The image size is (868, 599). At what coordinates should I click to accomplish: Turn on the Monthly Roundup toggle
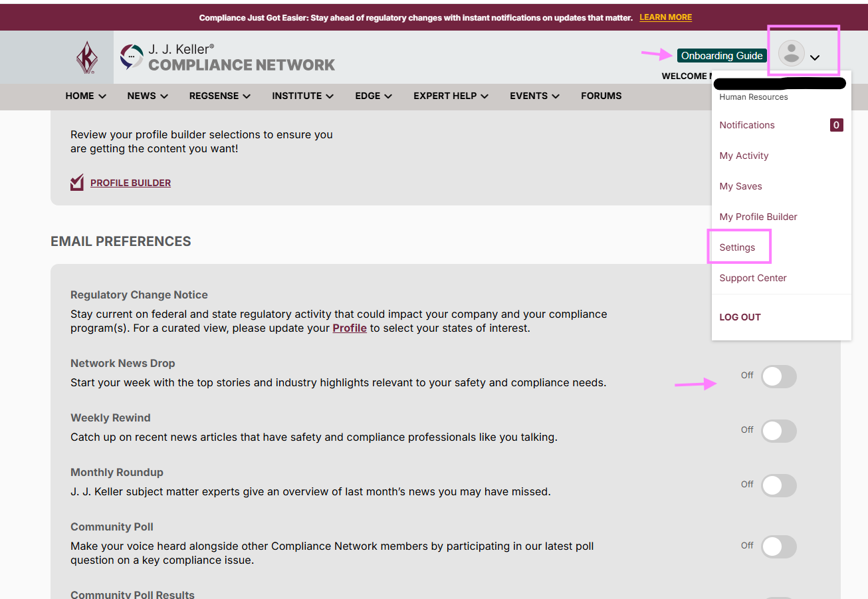pyautogui.click(x=779, y=486)
